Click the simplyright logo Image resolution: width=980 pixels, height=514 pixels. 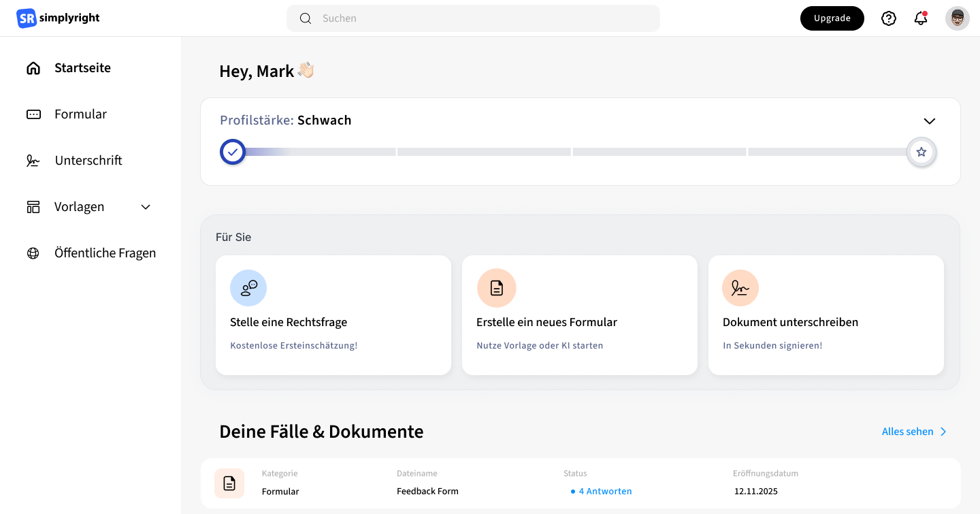point(58,18)
